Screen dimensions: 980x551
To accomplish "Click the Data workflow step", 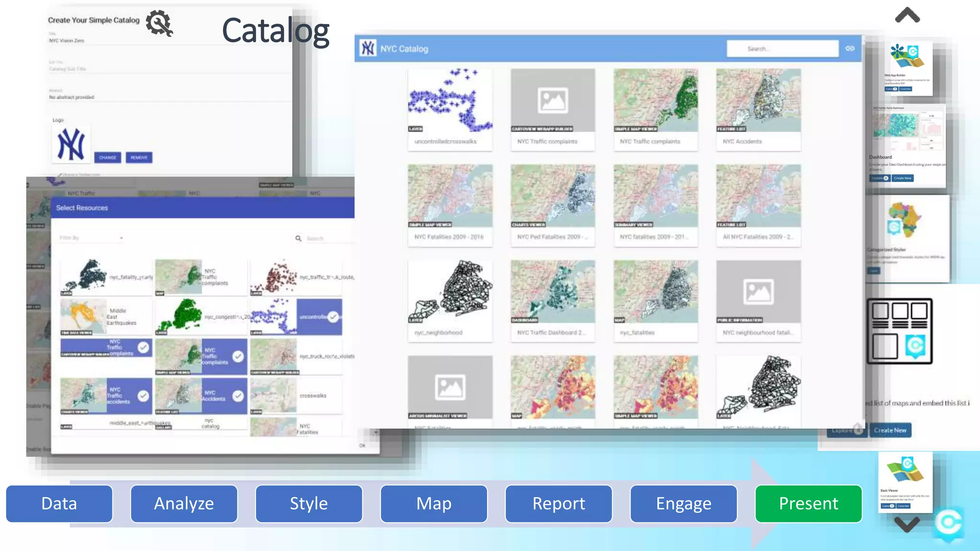I will click(59, 504).
